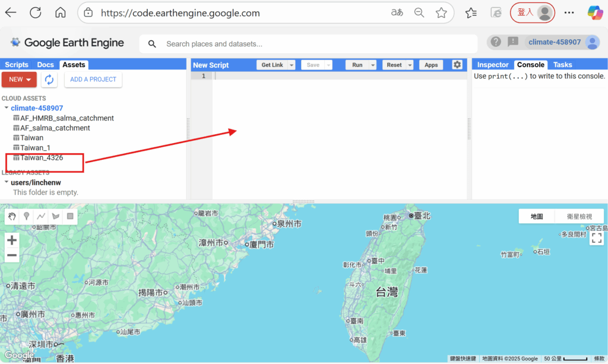Open the Tasks tab
The height and width of the screenshot is (364, 608).
coord(563,65)
